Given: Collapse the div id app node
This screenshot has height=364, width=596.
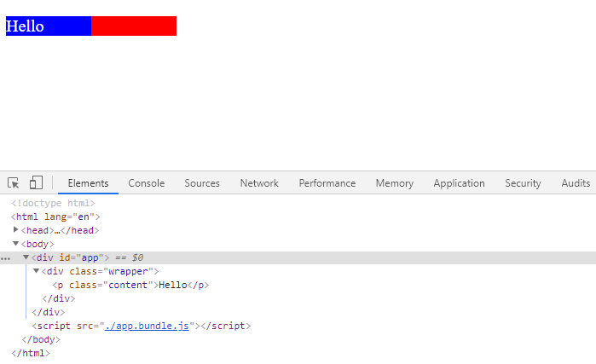Looking at the screenshot, I should [26, 257].
